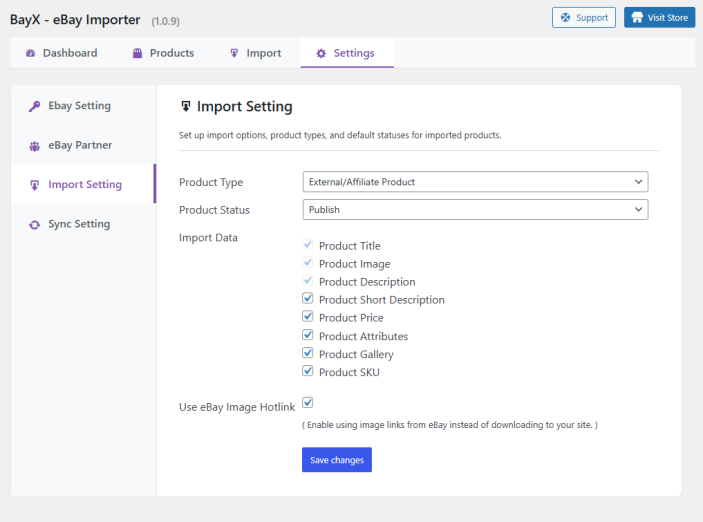
Task: Click the Dashboard tab palette icon
Action: click(31, 53)
